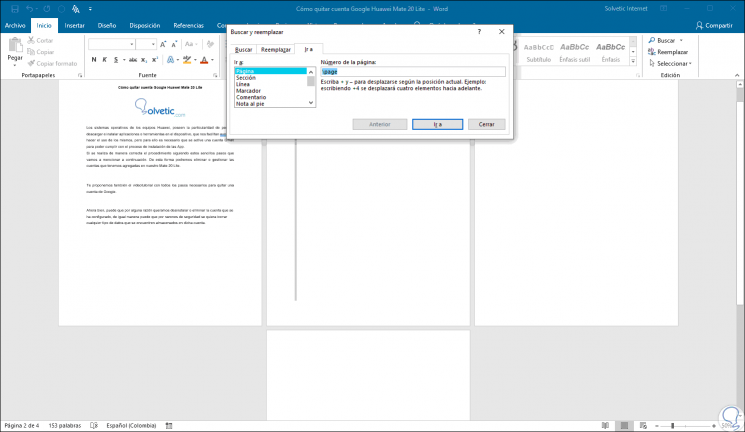The width and height of the screenshot is (745, 432).
Task: Click the Ir a list scroll-down arrow
Action: 311,103
